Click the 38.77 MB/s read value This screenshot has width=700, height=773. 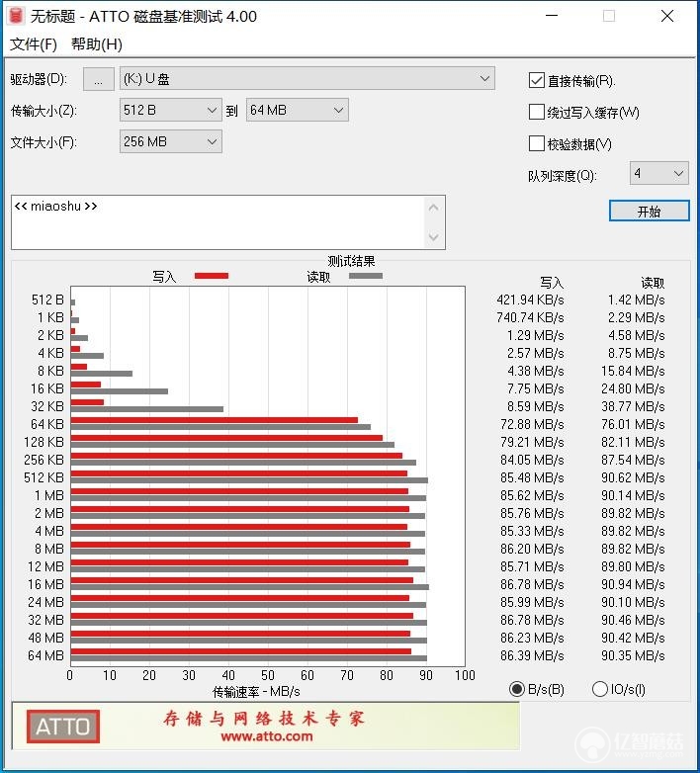633,406
